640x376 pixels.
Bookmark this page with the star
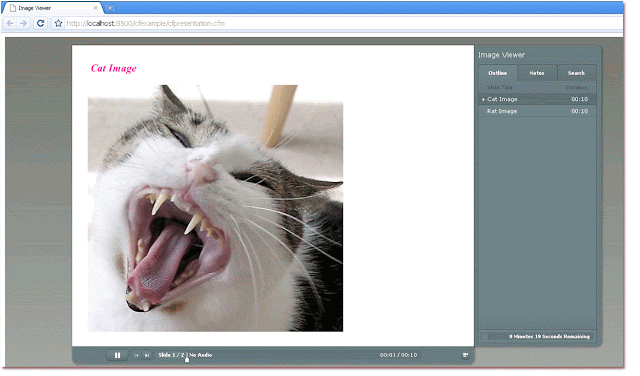(x=59, y=24)
